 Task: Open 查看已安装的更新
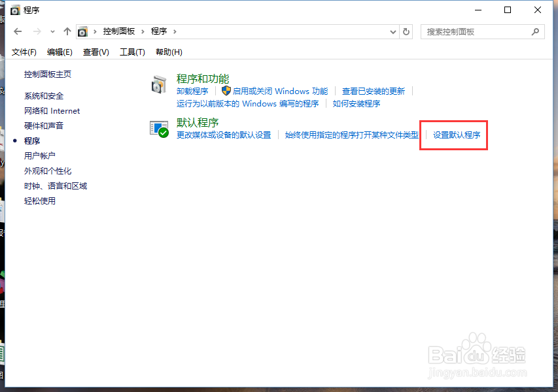[x=374, y=91]
